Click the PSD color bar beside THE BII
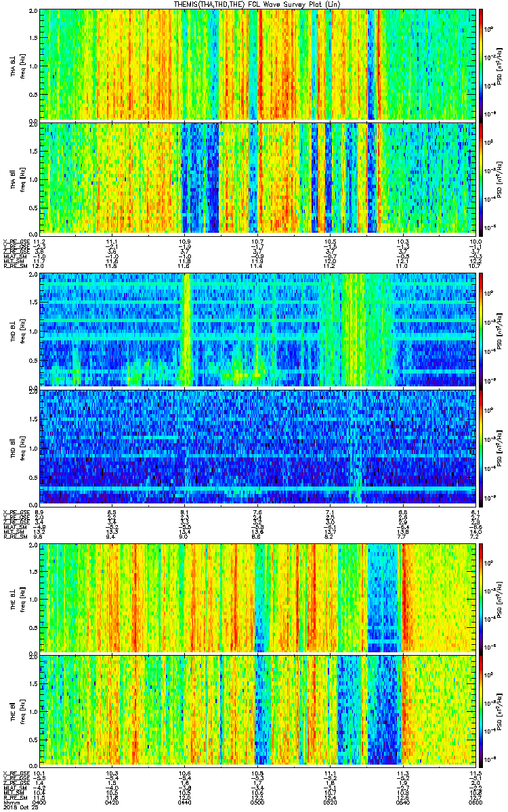Image resolution: width=508 pixels, height=812 pixels. click(x=481, y=711)
